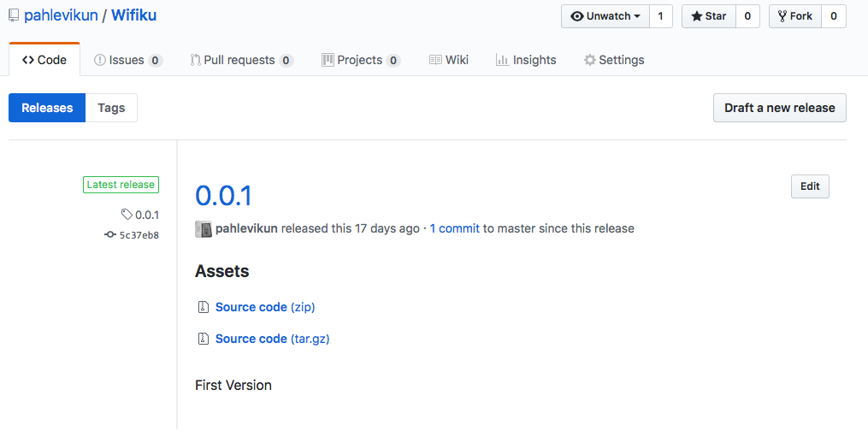Fork the repository

click(x=795, y=16)
